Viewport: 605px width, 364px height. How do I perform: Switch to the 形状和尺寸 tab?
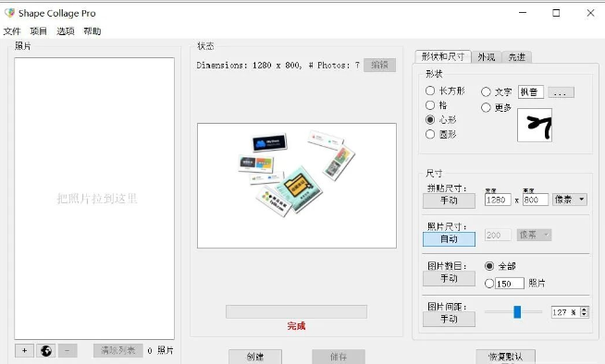443,56
